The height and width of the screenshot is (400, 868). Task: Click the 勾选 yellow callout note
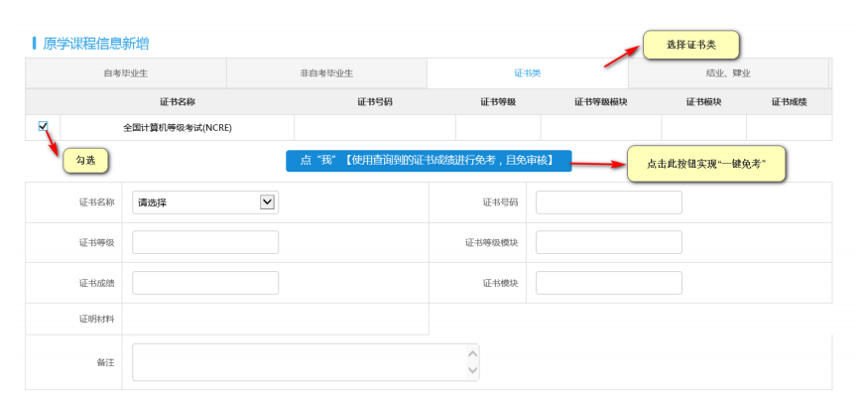point(85,160)
